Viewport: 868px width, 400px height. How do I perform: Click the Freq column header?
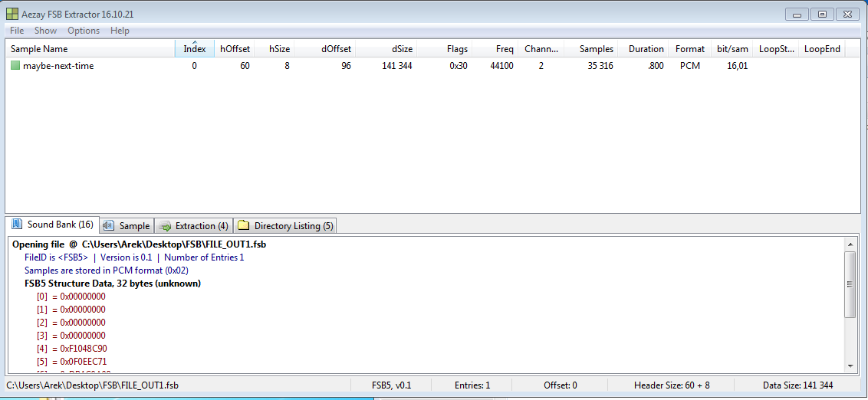click(504, 49)
